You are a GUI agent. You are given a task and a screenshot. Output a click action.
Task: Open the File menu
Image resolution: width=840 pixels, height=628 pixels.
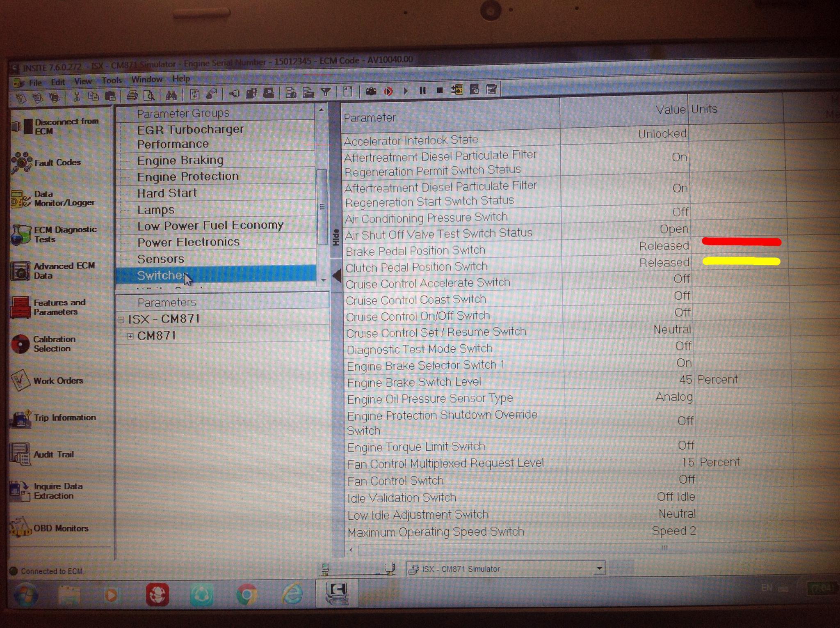coord(35,83)
